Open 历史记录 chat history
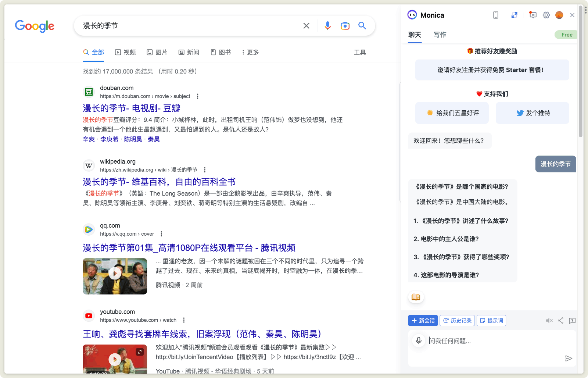The width and height of the screenshot is (588, 378). 457,321
